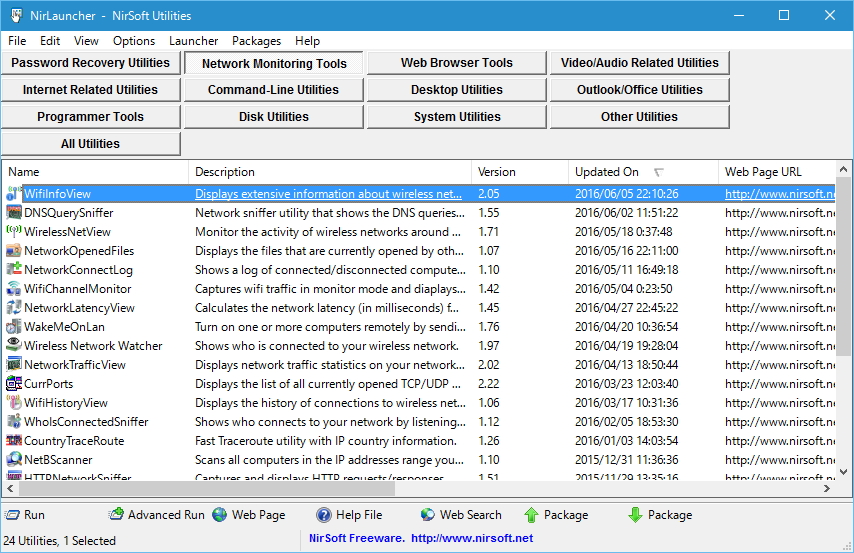Click the CountryTraceRoute icon
Image resolution: width=854 pixels, height=553 pixels.
(14, 441)
